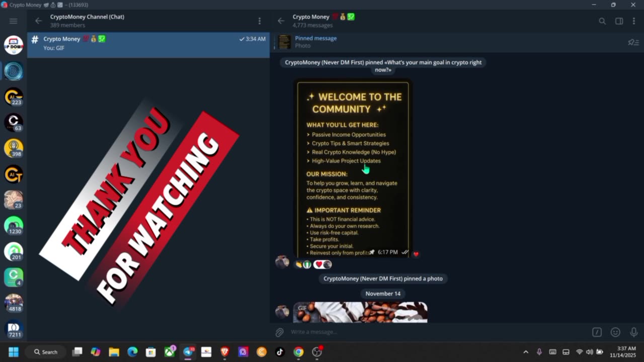The width and height of the screenshot is (644, 362).
Task: Click back arrow beside Crypto Money topic title
Action: (x=281, y=21)
